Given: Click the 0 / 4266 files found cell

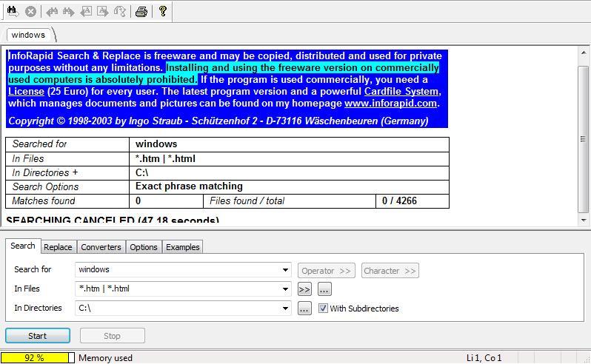Looking at the screenshot, I should point(413,201).
